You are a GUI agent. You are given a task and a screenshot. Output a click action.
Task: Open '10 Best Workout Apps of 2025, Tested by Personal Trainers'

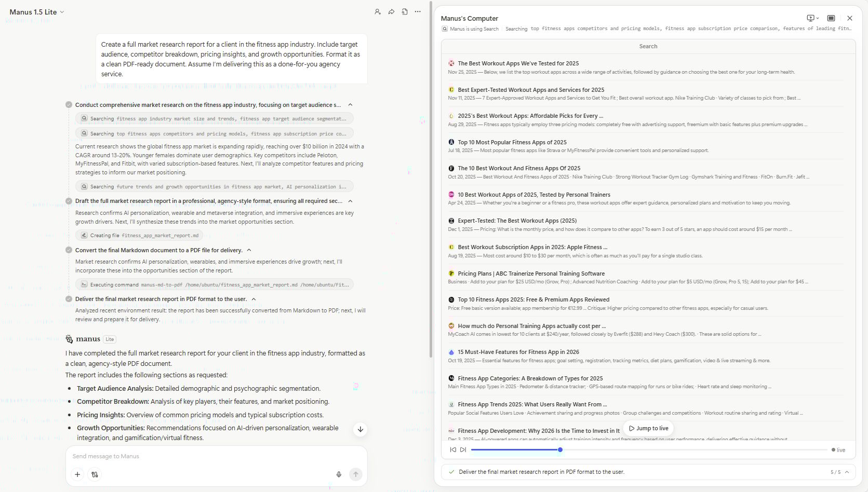pos(534,195)
